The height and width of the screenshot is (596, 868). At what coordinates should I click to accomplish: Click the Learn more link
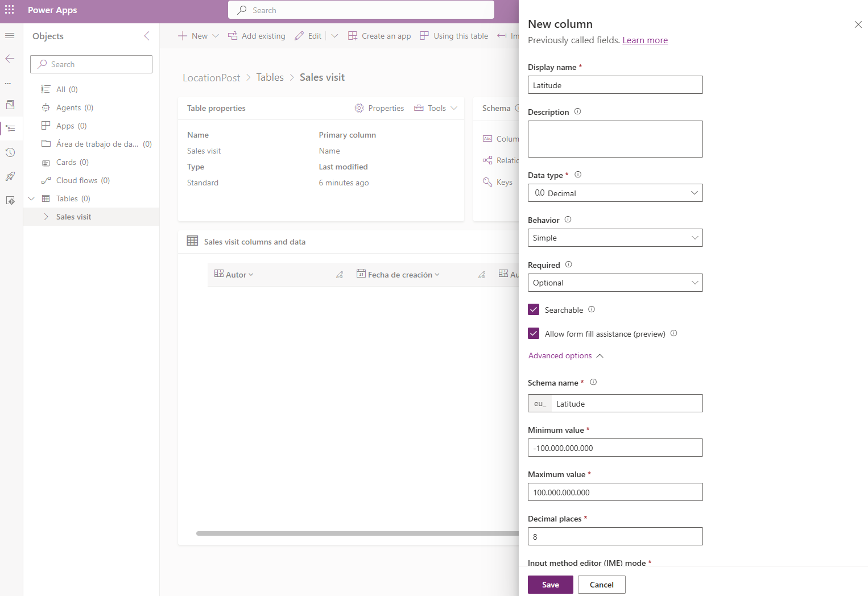pyautogui.click(x=645, y=40)
